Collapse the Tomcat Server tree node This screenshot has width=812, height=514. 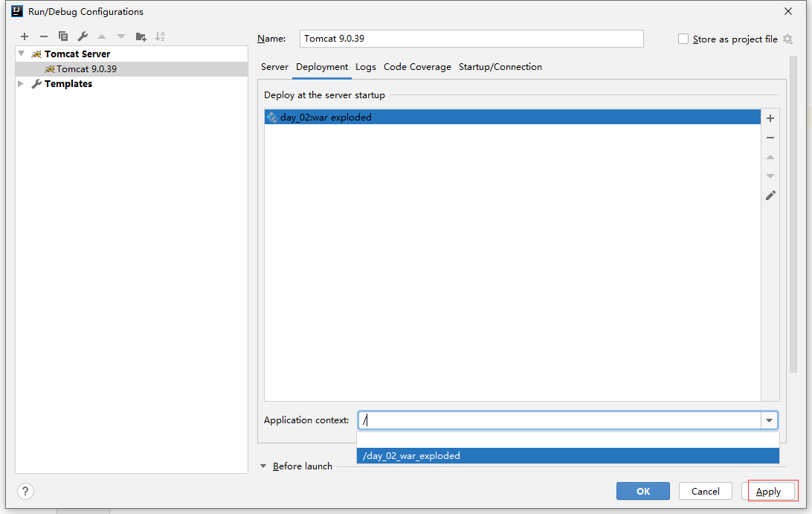22,54
